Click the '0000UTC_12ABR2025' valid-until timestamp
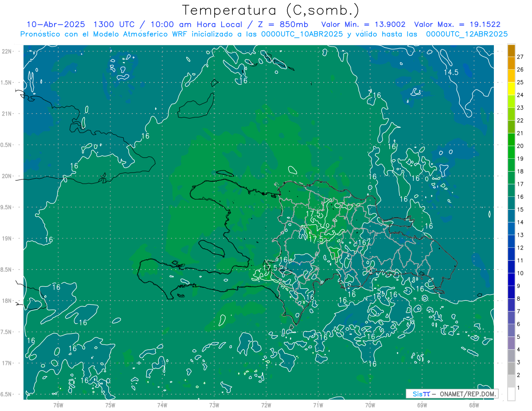532x411 pixels. pos(466,34)
